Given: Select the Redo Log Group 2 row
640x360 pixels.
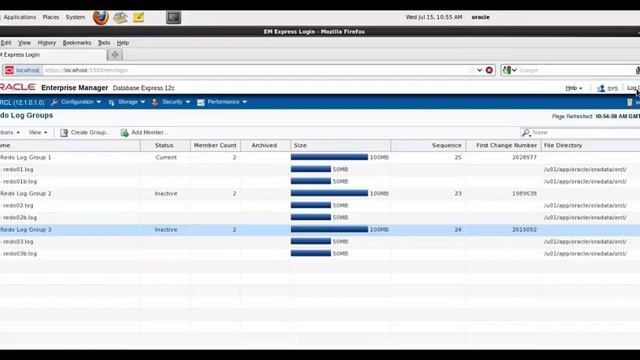Looking at the screenshot, I should [x=320, y=193].
